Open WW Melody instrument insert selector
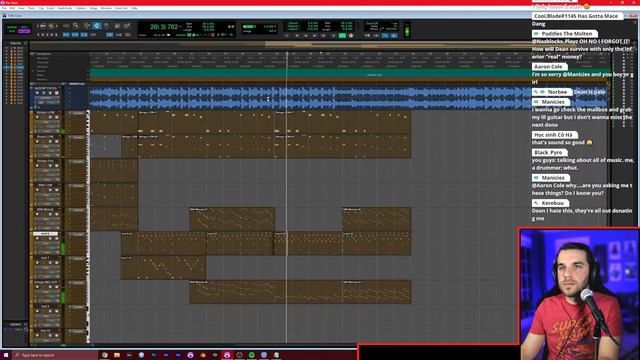 [78, 210]
